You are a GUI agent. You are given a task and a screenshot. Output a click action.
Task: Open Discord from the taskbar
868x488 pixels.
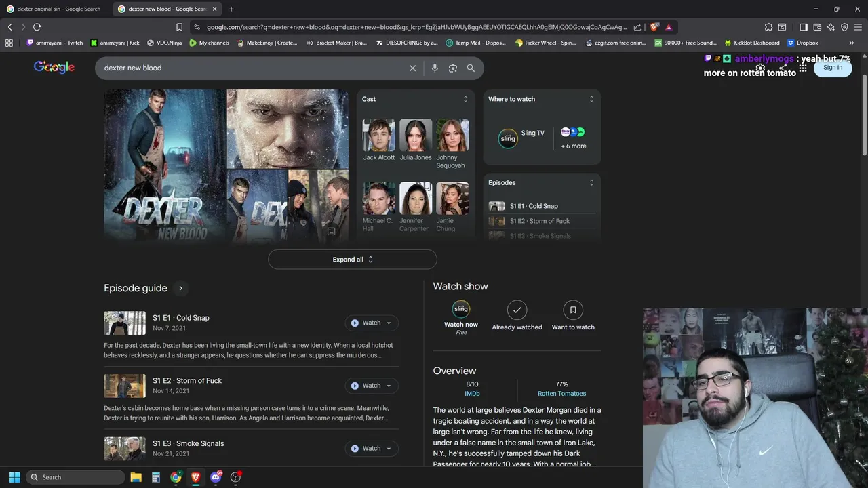pyautogui.click(x=216, y=477)
